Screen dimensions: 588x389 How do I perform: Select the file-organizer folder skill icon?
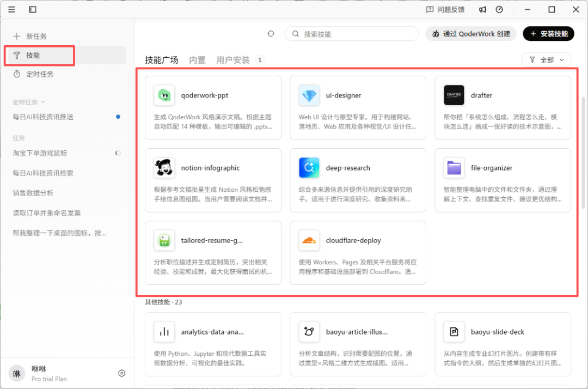coord(454,167)
